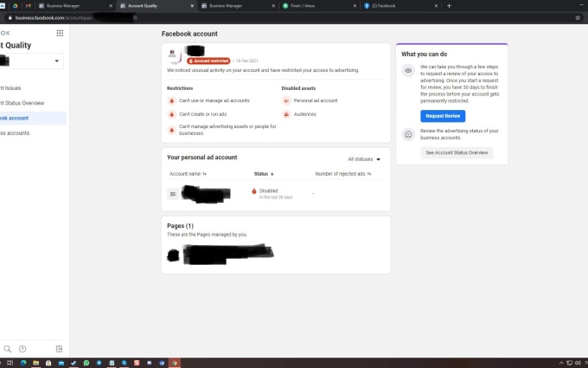Click the red Disabled status icon
588x368 pixels.
(x=254, y=191)
